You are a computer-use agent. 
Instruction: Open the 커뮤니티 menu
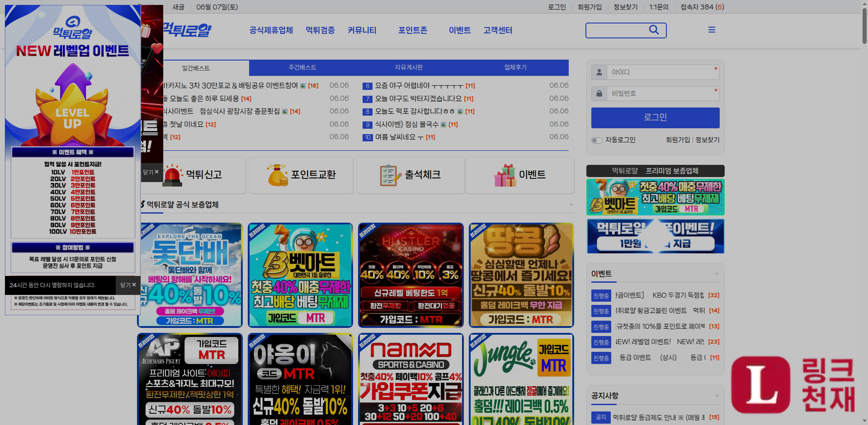[362, 30]
